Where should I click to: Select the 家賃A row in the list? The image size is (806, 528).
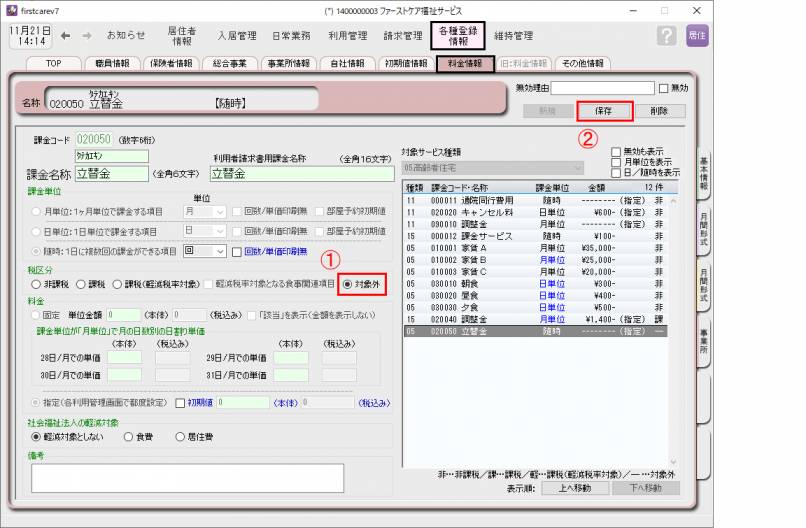540,247
